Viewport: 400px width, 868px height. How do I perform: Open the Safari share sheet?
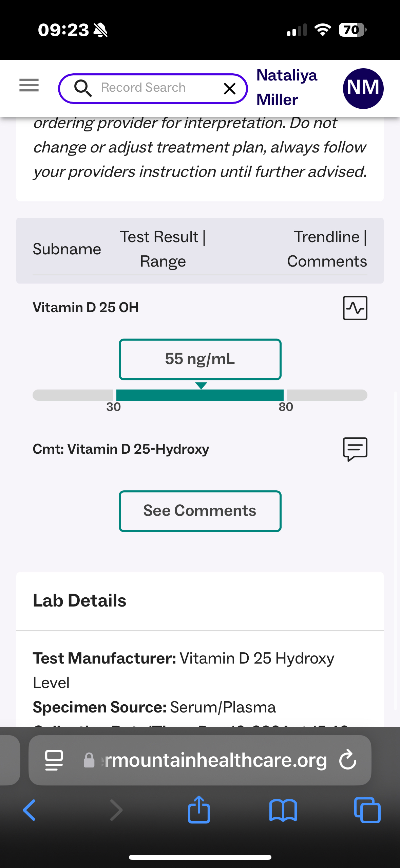[x=199, y=810]
